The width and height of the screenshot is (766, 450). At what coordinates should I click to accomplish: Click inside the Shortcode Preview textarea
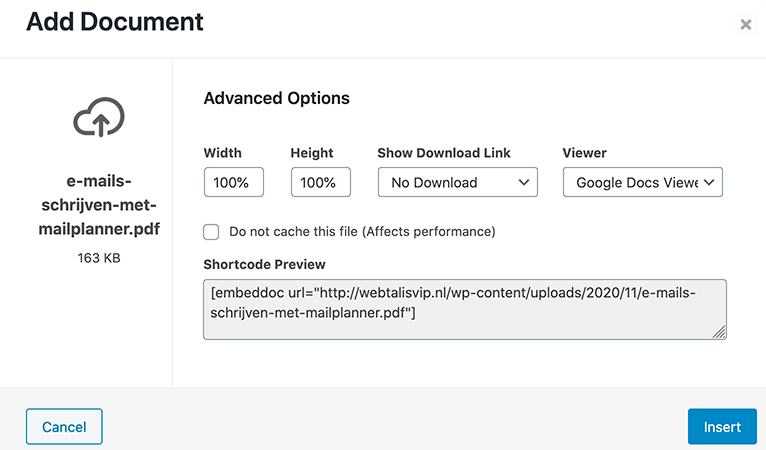(464, 309)
